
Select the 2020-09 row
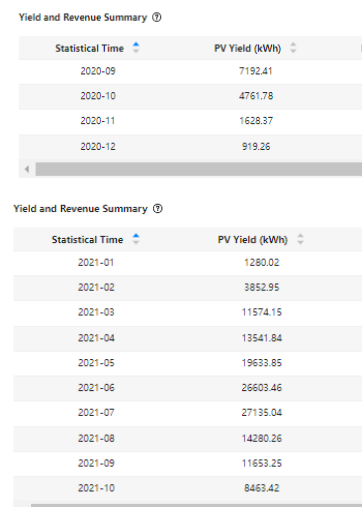coord(190,71)
